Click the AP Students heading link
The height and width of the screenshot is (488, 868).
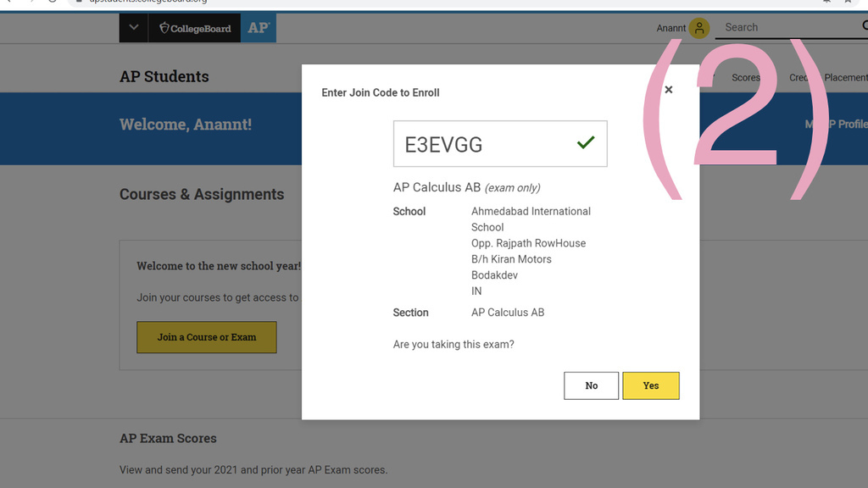click(x=164, y=76)
